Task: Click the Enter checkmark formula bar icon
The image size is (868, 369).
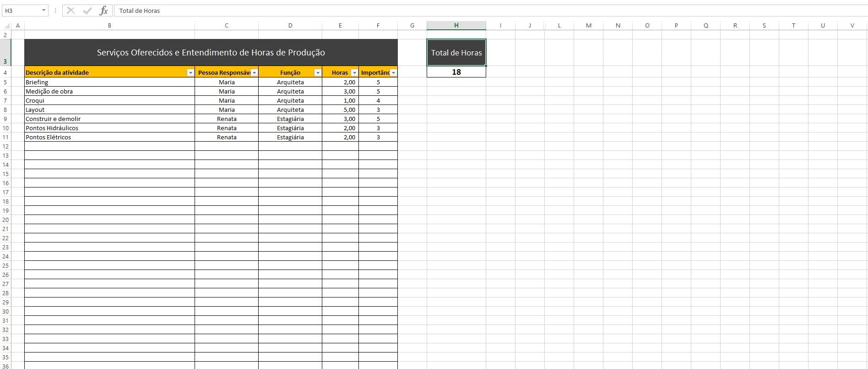Action: [87, 11]
